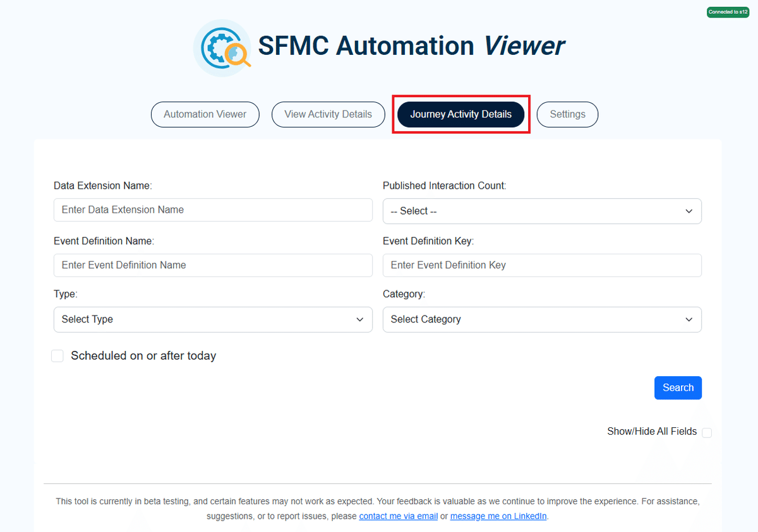The width and height of the screenshot is (758, 532).
Task: Open the Select Category dropdown
Action: tap(542, 319)
